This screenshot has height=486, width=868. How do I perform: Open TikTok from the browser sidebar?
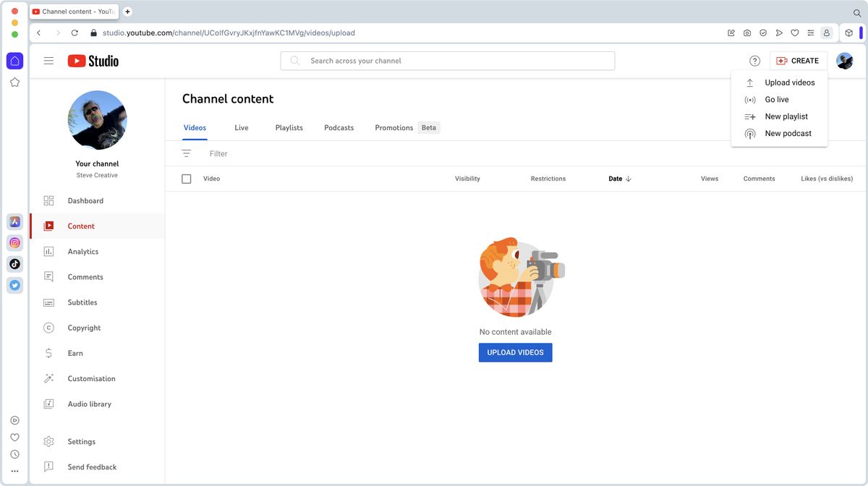click(14, 263)
